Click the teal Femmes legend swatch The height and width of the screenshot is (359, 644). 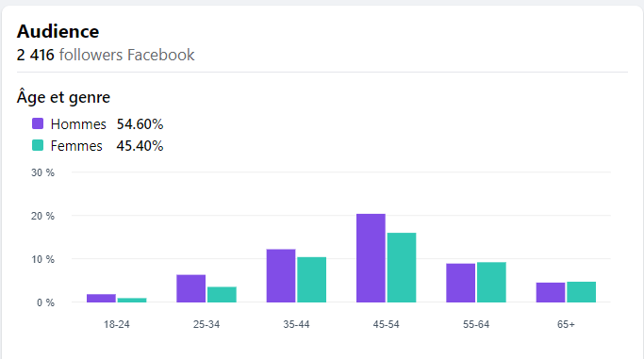(38, 145)
